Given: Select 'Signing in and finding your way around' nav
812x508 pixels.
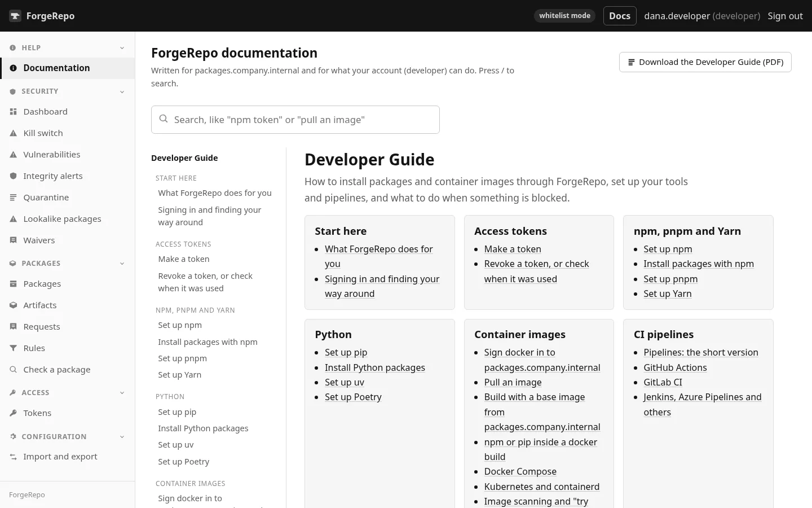Looking at the screenshot, I should click(210, 216).
